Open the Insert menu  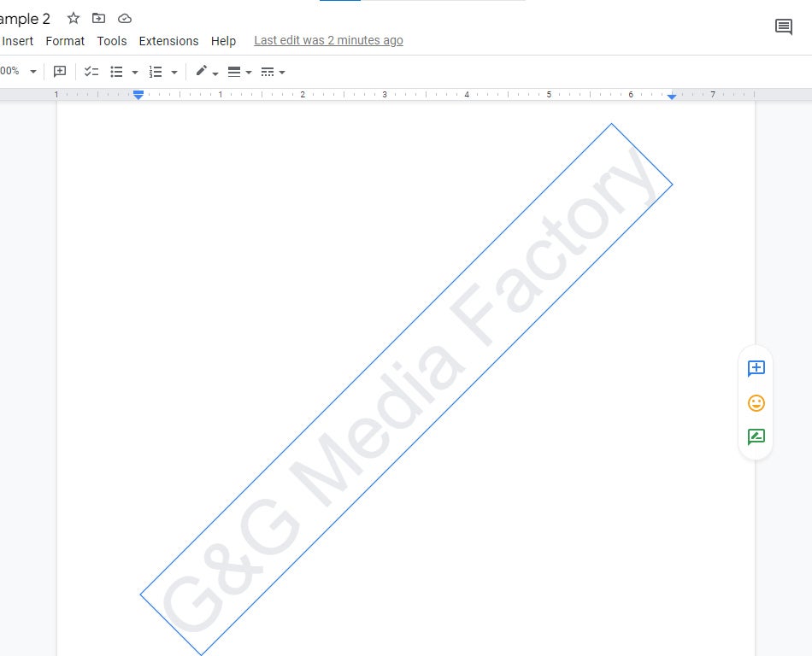(x=18, y=41)
